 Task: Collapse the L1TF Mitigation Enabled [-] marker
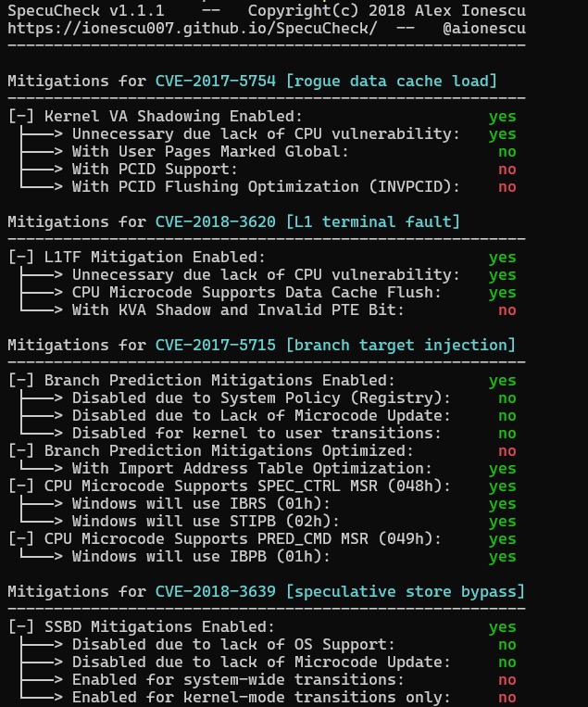(21, 258)
